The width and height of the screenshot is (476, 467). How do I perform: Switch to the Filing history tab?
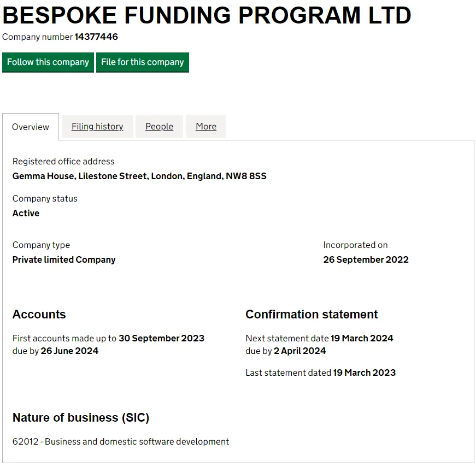(97, 127)
